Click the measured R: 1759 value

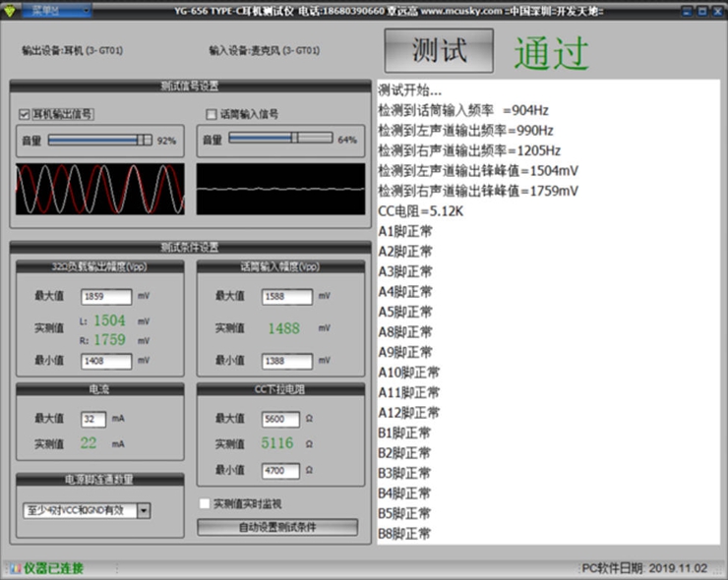click(x=109, y=340)
